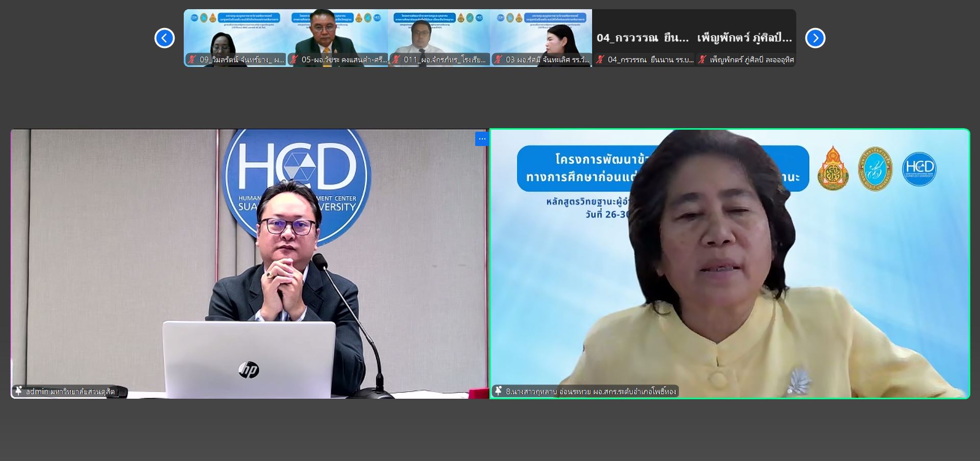Click the pin icon beside 8.นางสาวกุหลาบ อ่อนระทวย
The height and width of the screenshot is (461, 980).
click(498, 391)
